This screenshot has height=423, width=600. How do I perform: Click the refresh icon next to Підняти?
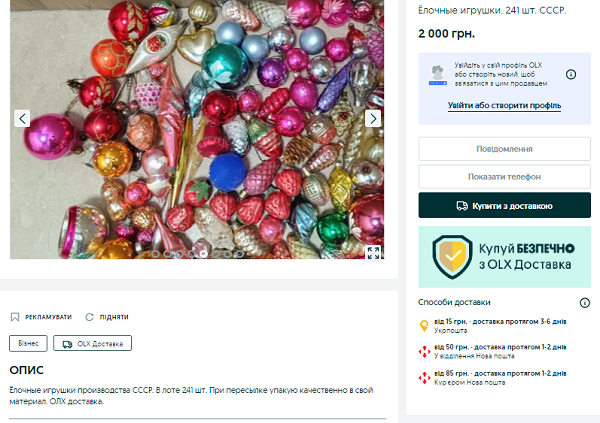(x=90, y=317)
